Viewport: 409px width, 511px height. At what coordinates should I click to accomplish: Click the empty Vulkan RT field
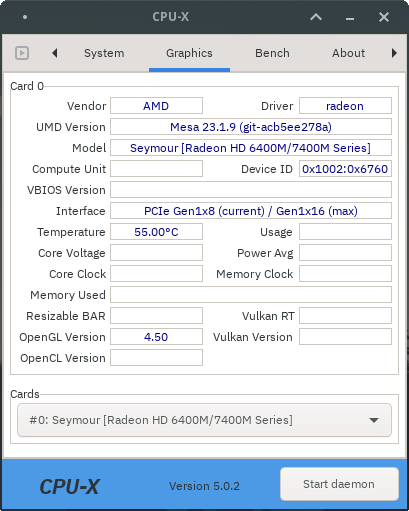[345, 316]
